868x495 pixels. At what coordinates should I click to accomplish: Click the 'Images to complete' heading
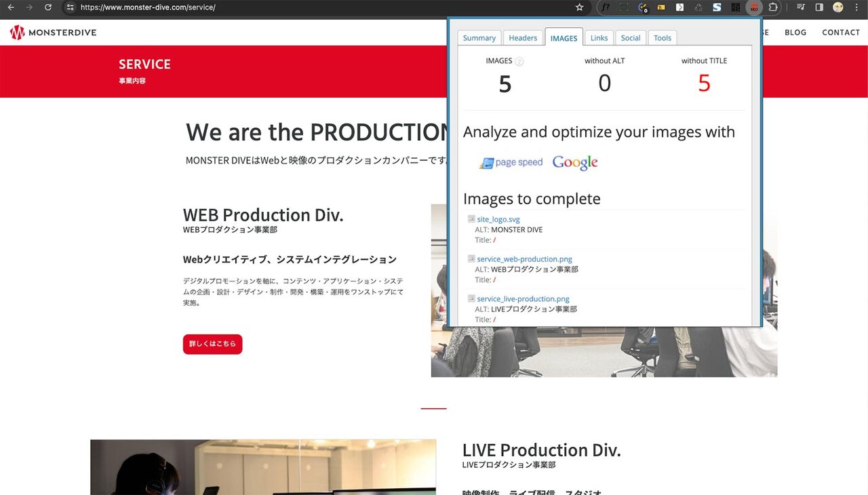[532, 199]
